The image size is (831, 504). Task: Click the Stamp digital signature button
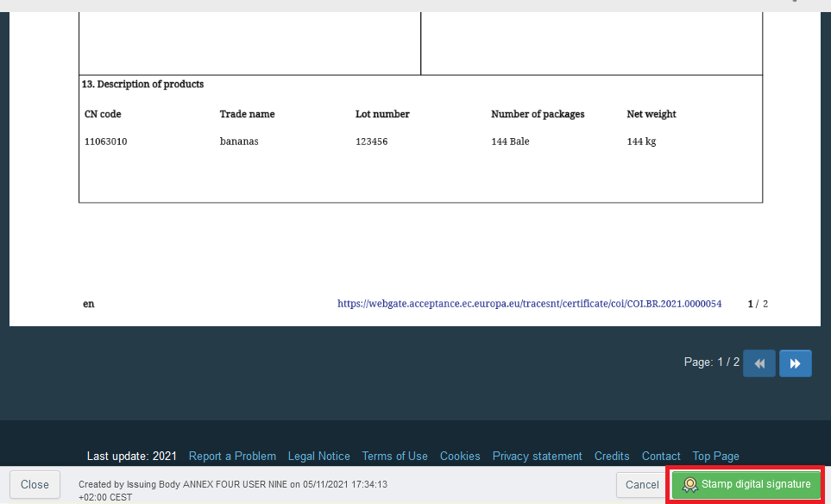tap(746, 484)
